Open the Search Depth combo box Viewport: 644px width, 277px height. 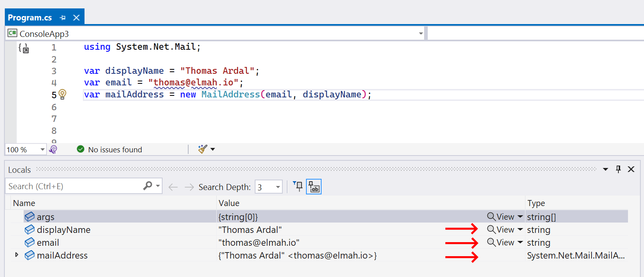269,187
